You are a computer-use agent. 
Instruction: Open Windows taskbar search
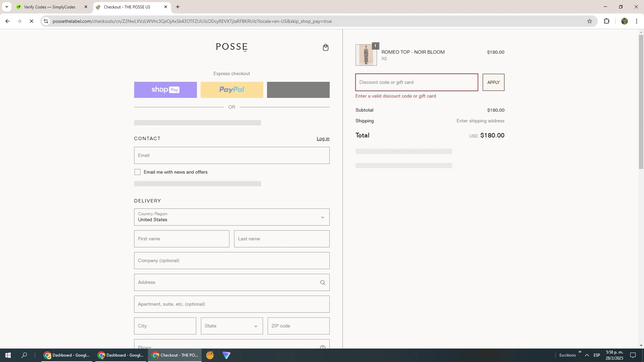(24, 355)
